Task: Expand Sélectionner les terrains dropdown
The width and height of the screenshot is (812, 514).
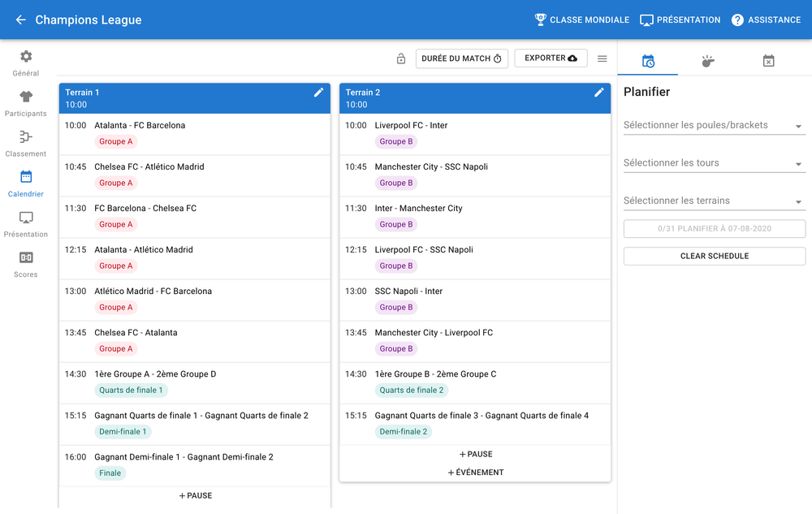Action: tap(714, 201)
